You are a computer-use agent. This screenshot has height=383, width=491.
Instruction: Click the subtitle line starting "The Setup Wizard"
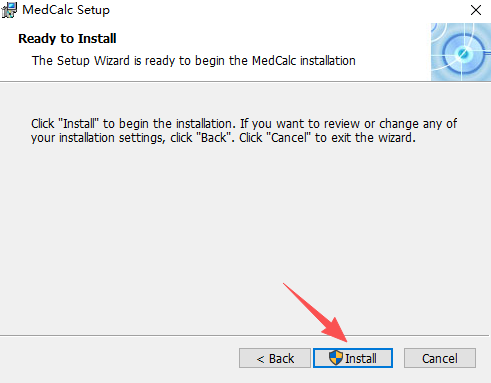coord(194,61)
